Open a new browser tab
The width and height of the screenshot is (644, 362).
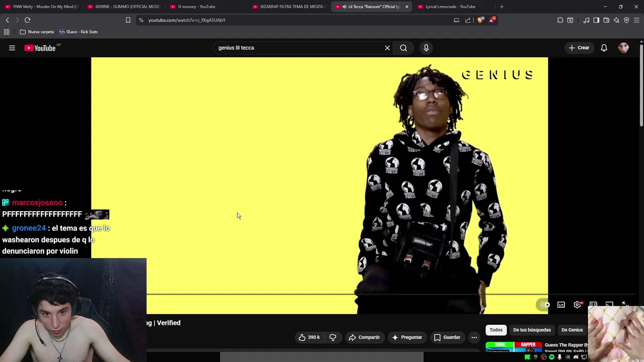(x=502, y=7)
